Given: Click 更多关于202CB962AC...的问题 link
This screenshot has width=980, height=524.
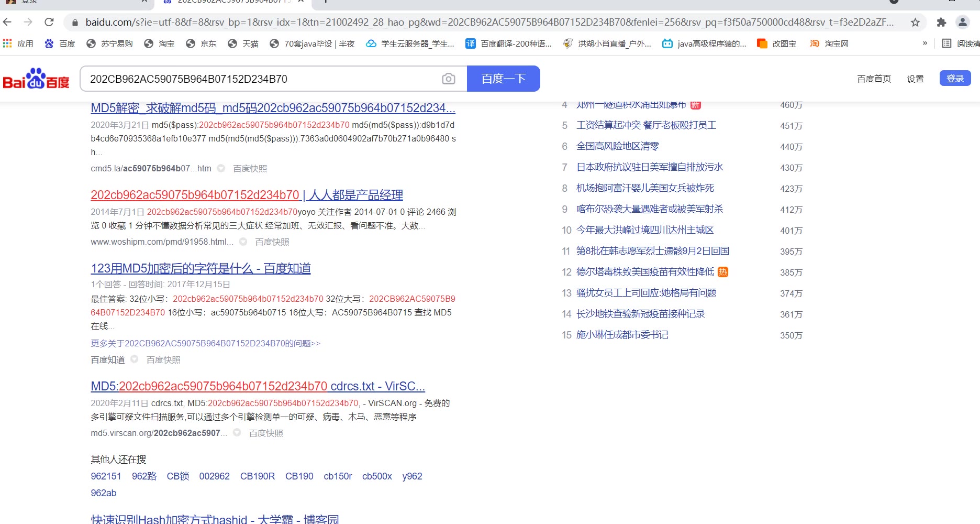Looking at the screenshot, I should click(205, 343).
